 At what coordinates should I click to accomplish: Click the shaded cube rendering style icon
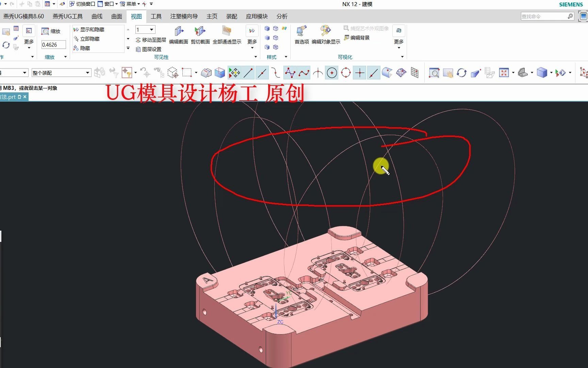coord(542,73)
